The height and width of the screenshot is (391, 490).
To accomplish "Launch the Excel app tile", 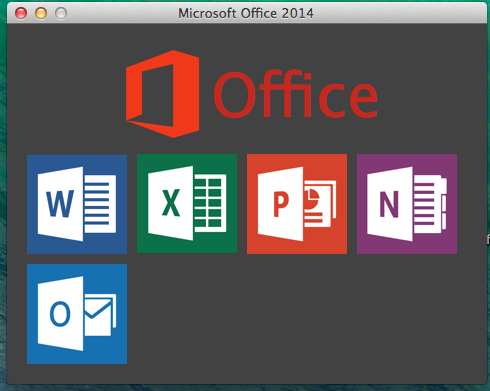I will point(187,203).
